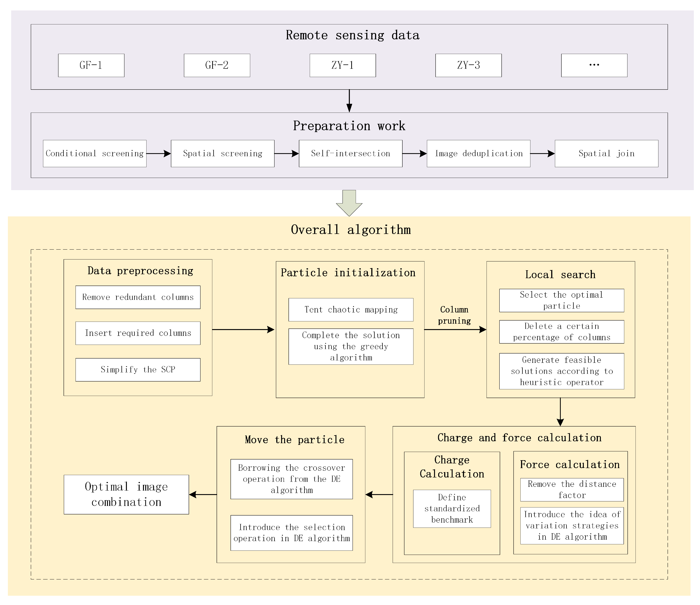Select the Delete a certain percentage of columns box
This screenshot has width=700, height=605.
pyautogui.click(x=561, y=332)
